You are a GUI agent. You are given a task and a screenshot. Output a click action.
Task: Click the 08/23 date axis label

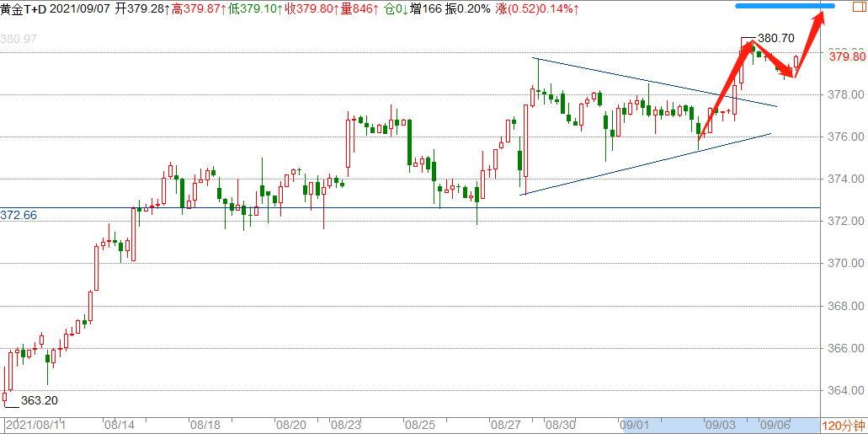pyautogui.click(x=345, y=426)
